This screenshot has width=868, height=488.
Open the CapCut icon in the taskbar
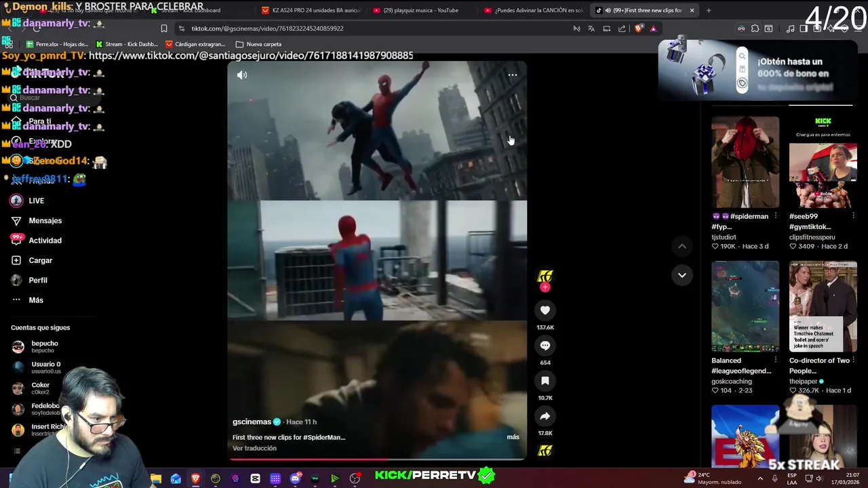(255, 479)
